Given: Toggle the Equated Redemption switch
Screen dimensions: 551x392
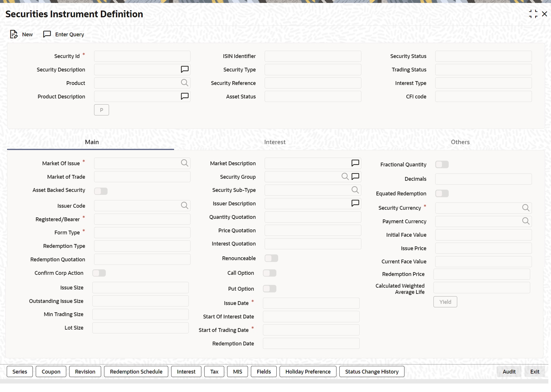Looking at the screenshot, I should [442, 194].
